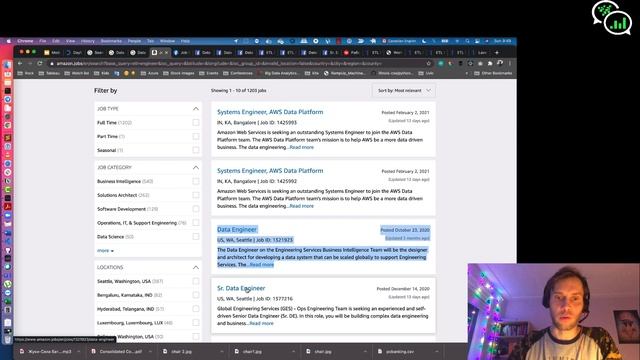The height and width of the screenshot is (360, 640).
Task: Click 'Showing 1 - 10 of 1203 jobs' text
Action: click(x=238, y=91)
